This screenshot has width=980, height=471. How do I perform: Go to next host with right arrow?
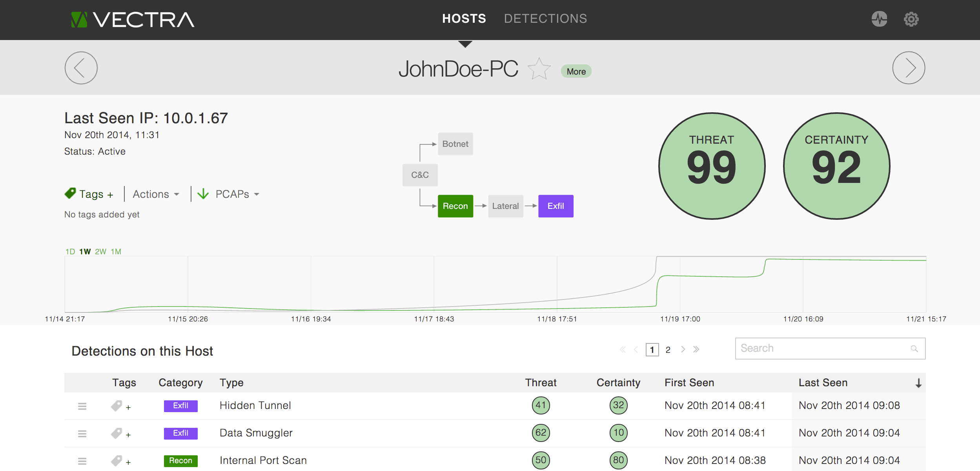[909, 68]
